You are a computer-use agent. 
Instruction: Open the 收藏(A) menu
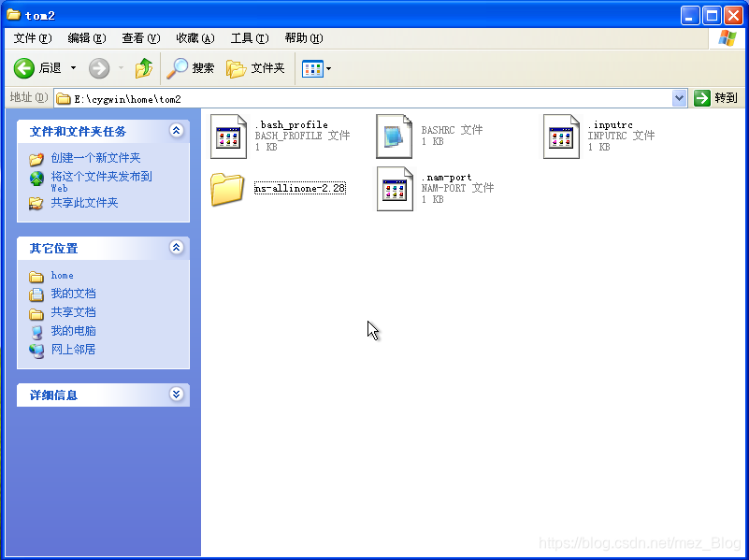tap(194, 38)
